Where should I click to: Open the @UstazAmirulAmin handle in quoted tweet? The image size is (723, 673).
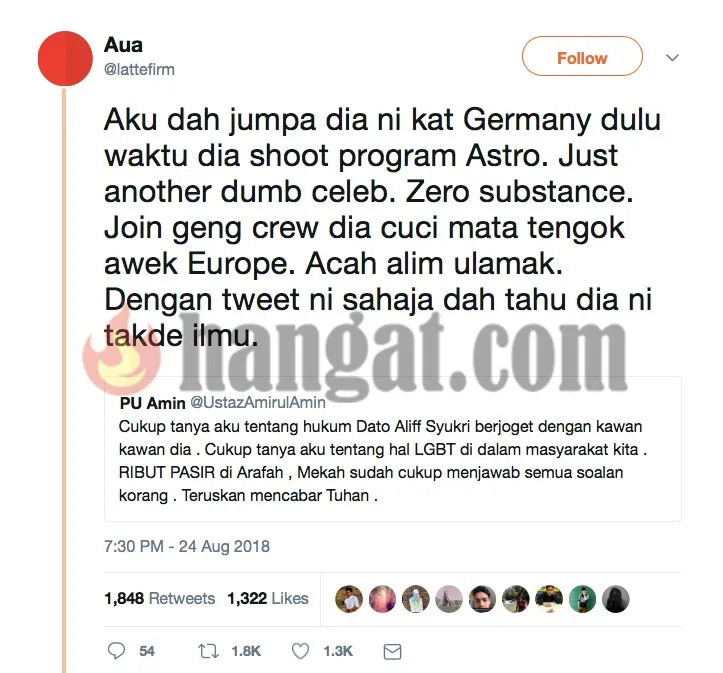coord(258,402)
